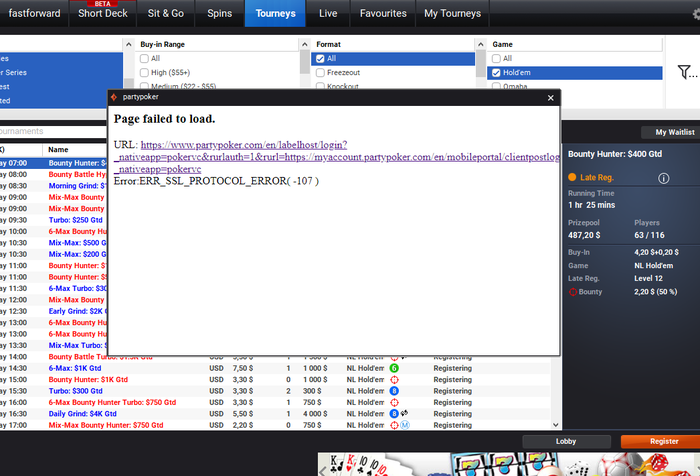
Task: Select the Turbo: $300 Gtd tournament
Action: 275,391
